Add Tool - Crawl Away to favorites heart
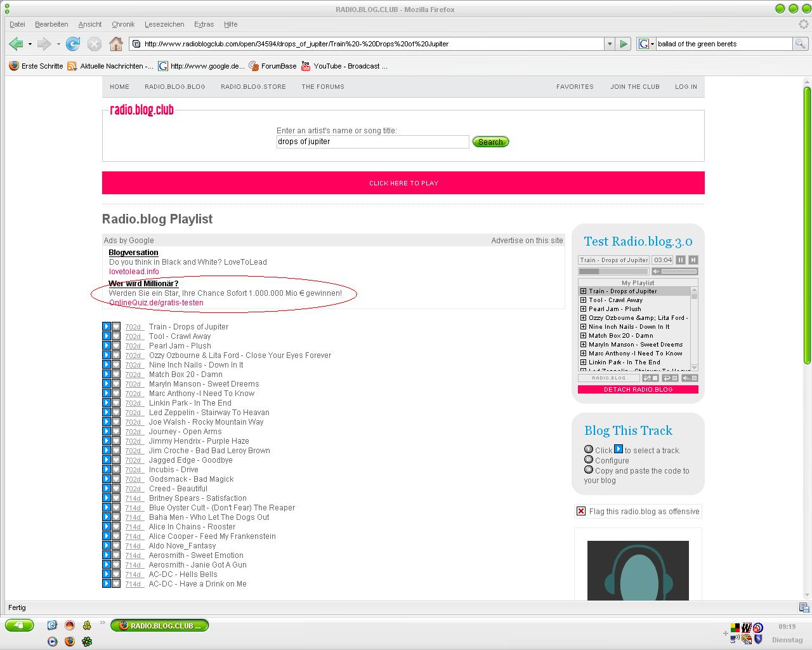Image resolution: width=812 pixels, height=650 pixels. (116, 336)
